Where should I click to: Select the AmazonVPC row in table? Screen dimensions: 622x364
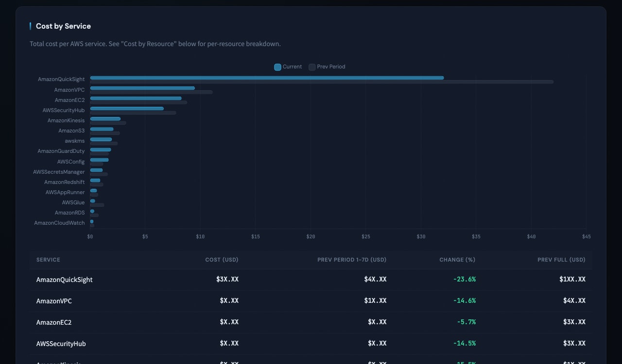(54, 301)
